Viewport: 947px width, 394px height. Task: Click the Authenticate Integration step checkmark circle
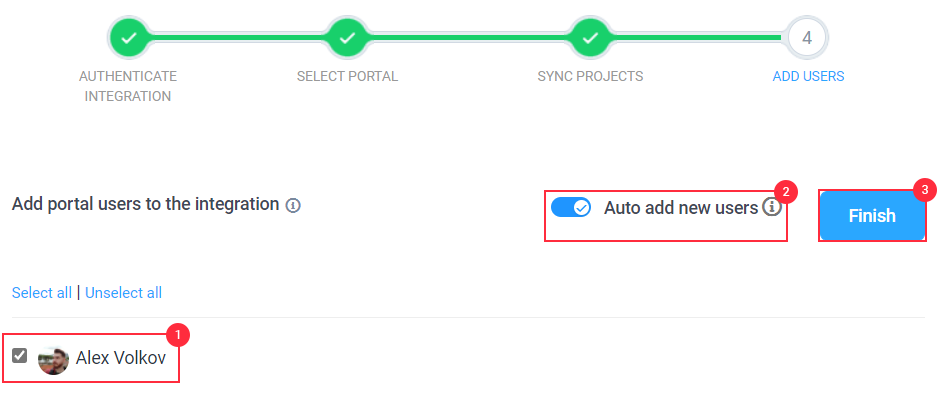[x=128, y=37]
